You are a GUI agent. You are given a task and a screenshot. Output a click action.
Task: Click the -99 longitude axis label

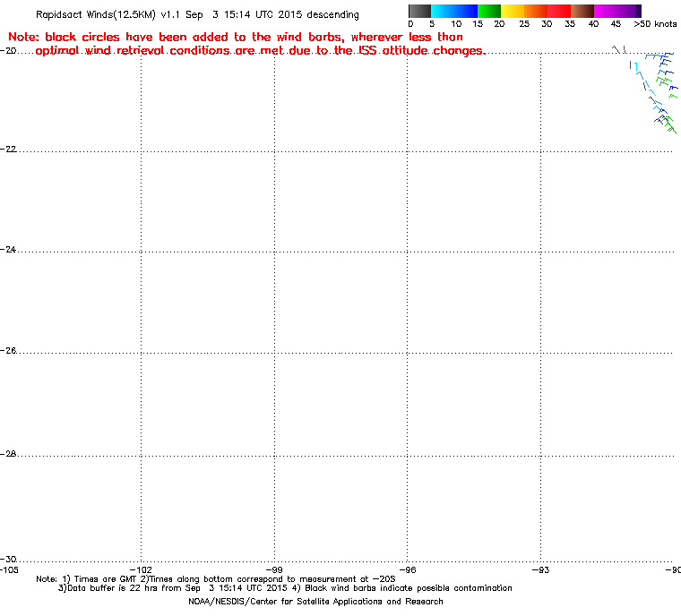coord(274,569)
